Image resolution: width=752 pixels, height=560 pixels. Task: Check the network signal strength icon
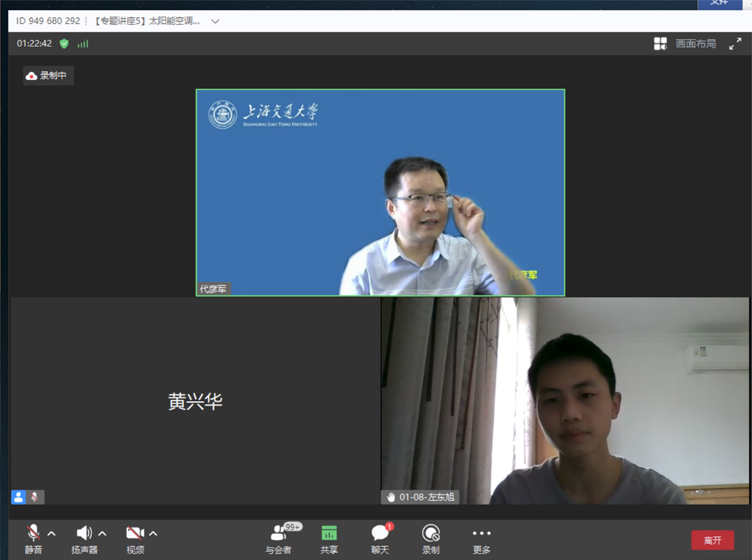point(83,44)
